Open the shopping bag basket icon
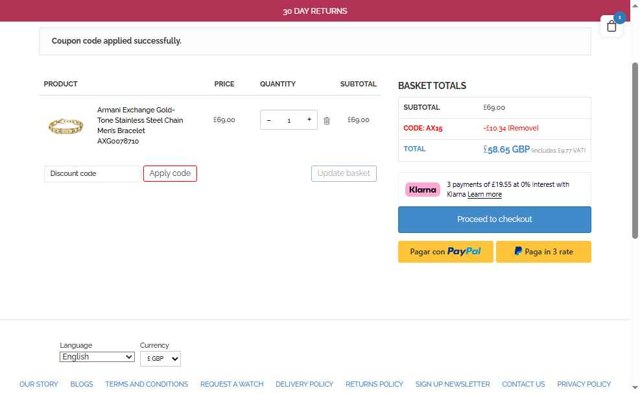Screen dimensions: 640x394 point(611,26)
